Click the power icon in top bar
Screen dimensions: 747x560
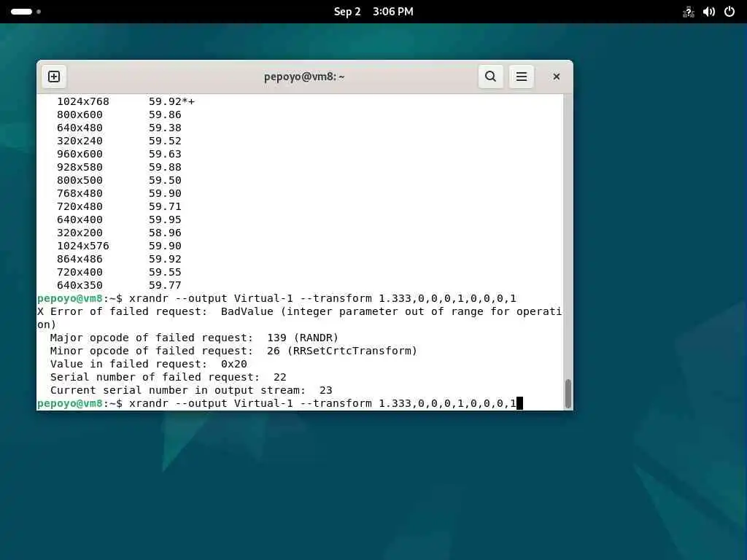point(729,12)
